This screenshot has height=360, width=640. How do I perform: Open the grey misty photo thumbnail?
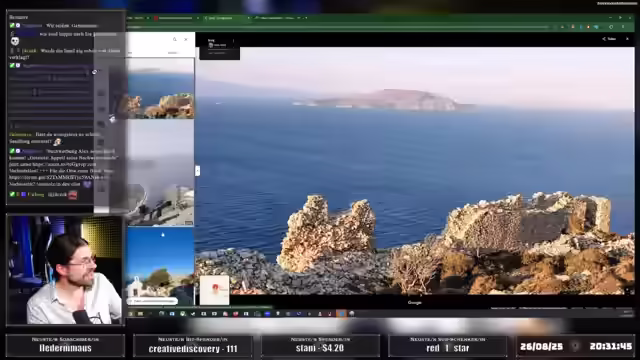[160, 173]
